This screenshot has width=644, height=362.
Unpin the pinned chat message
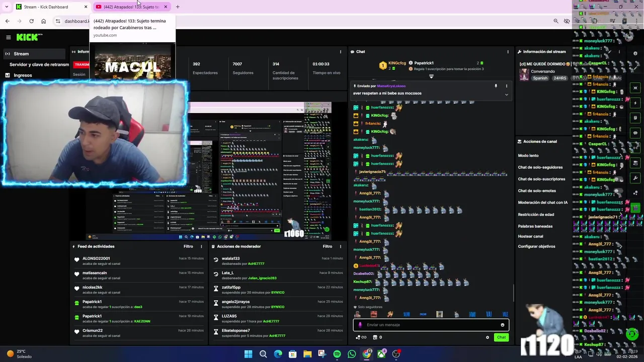[496, 86]
